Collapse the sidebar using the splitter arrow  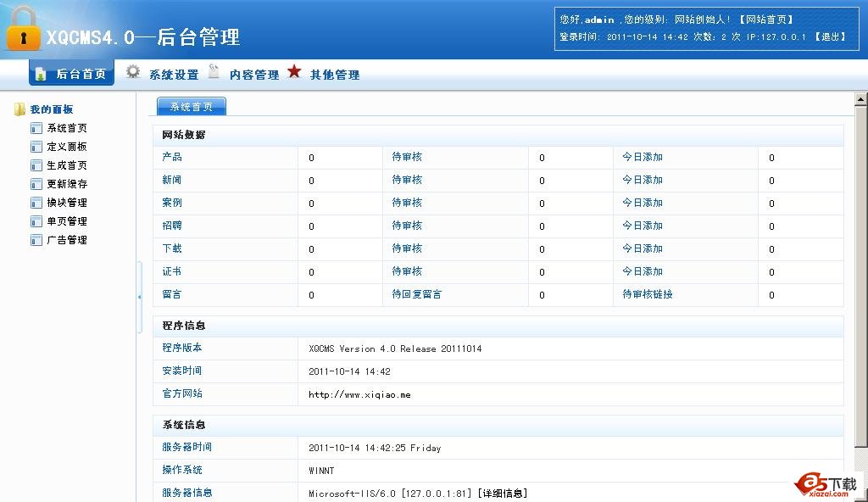(x=140, y=297)
